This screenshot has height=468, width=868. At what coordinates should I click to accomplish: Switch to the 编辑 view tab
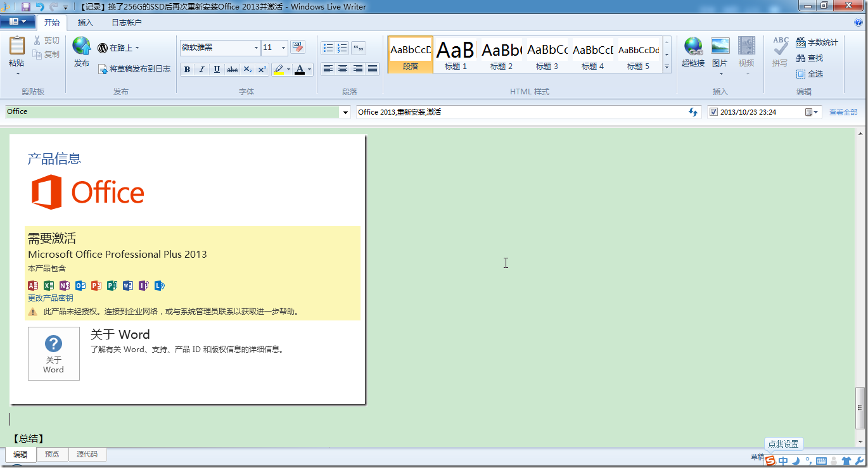20,454
